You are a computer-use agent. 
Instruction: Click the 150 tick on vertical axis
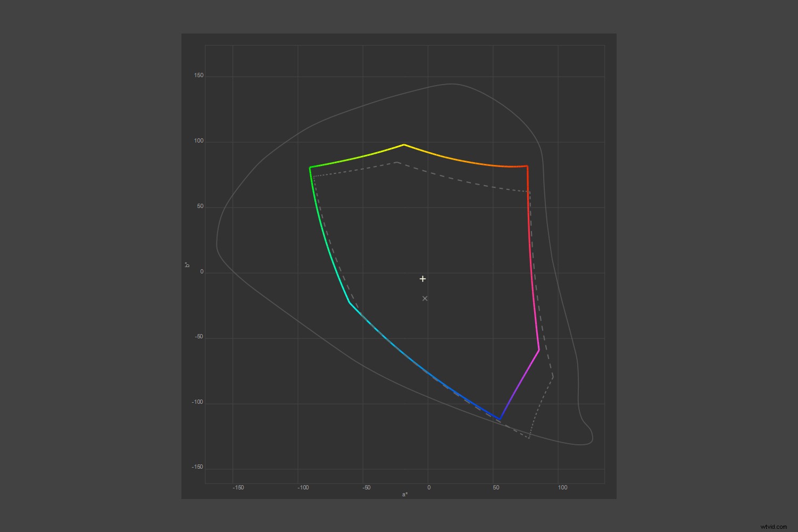[198, 76]
